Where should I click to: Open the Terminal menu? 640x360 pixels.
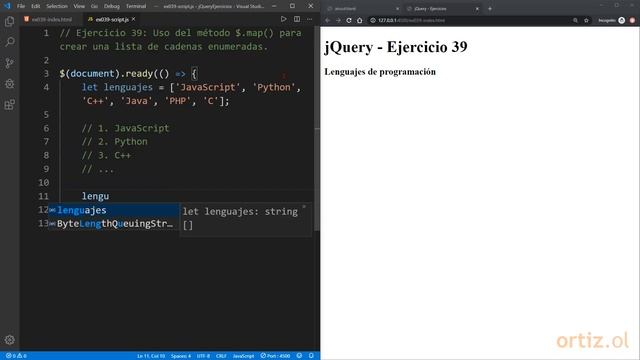pyautogui.click(x=136, y=6)
